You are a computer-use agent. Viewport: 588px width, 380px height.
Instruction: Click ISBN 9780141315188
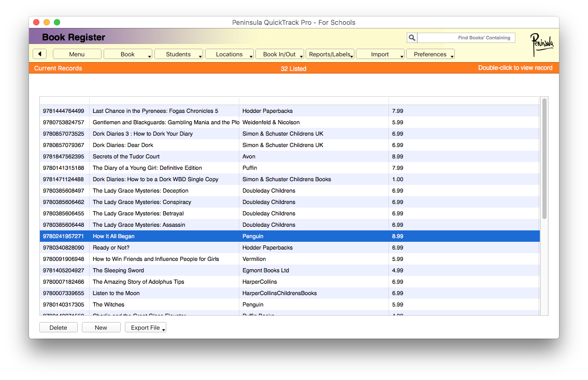[63, 168]
